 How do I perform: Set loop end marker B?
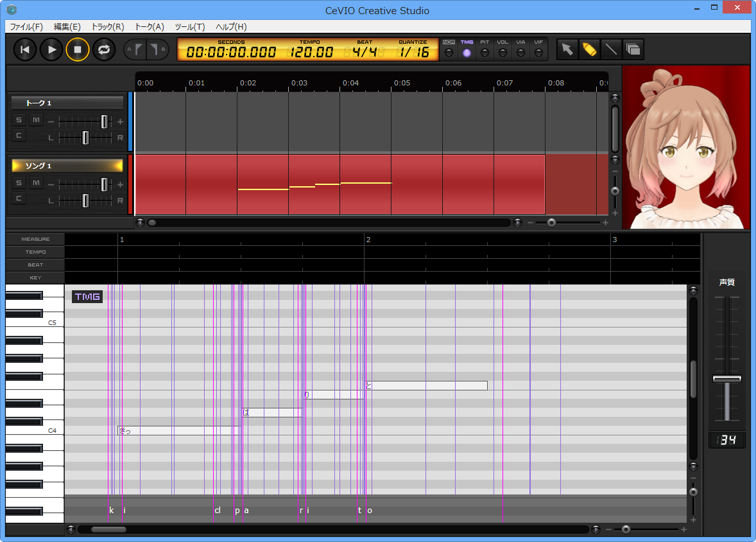157,49
